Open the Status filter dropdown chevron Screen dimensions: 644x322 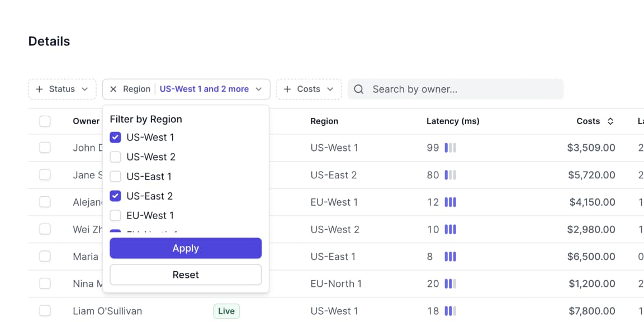[x=85, y=89]
